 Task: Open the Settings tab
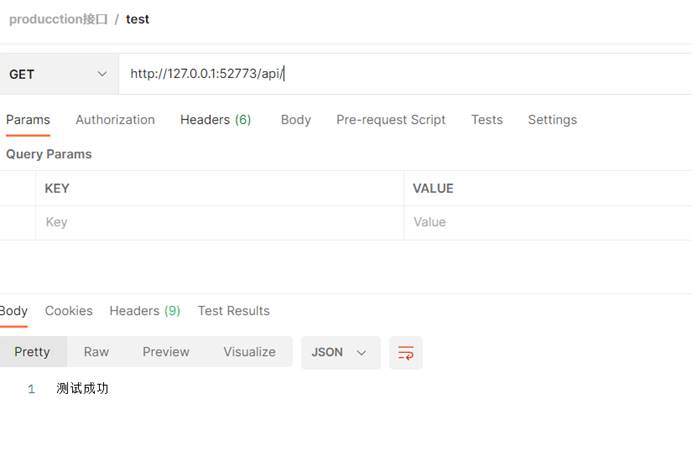(x=552, y=120)
